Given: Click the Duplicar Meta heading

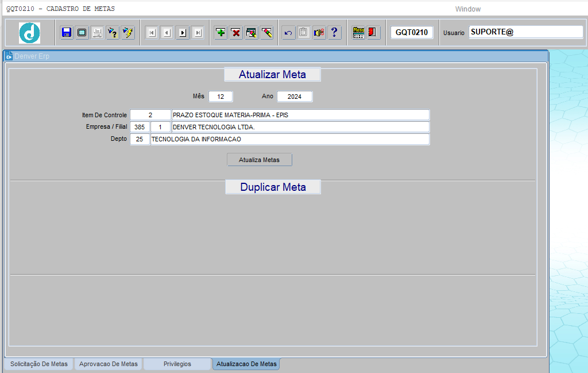Looking at the screenshot, I should click(x=273, y=187).
